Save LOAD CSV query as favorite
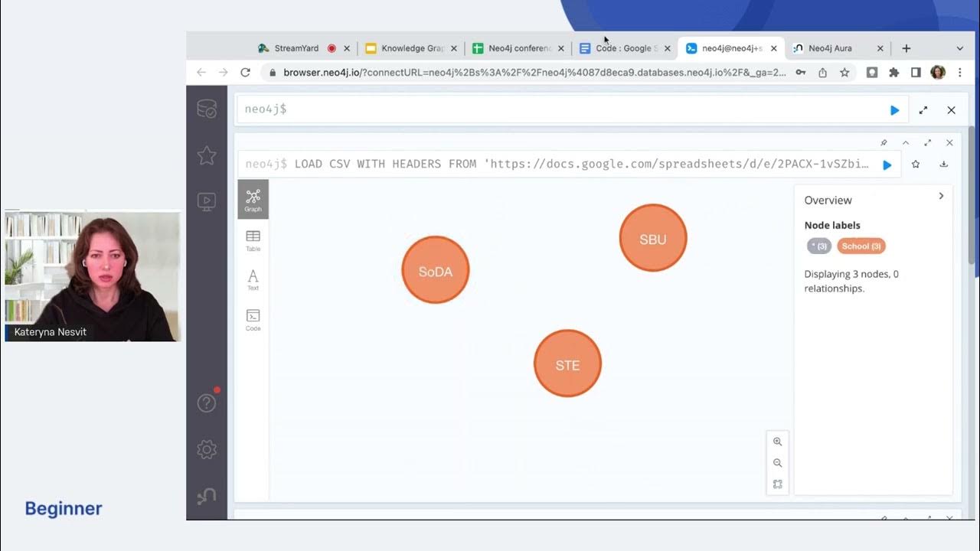 pos(915,164)
